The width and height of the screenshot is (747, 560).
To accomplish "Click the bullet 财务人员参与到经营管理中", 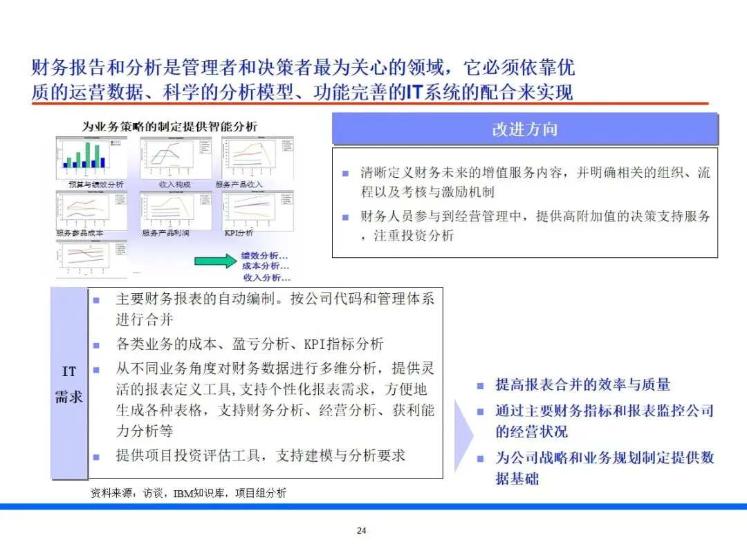I will (x=535, y=225).
